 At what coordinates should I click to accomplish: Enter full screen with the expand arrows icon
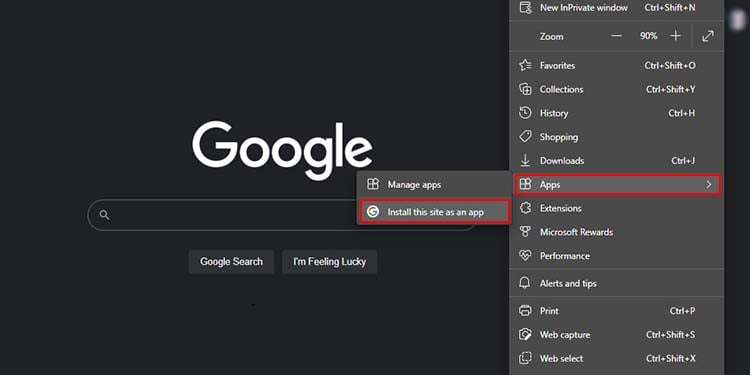(x=708, y=36)
